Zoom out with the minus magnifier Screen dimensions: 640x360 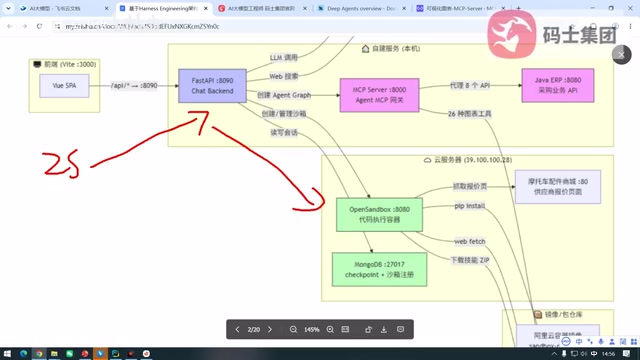click(293, 329)
